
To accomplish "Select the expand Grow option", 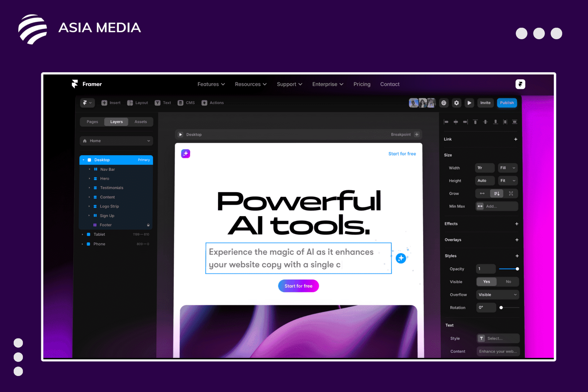I will 511,194.
